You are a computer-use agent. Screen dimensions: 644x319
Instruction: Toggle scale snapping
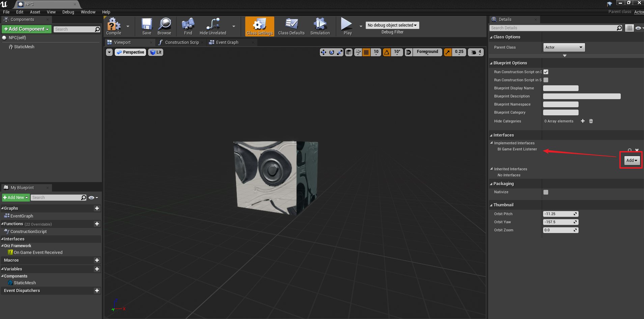[448, 52]
